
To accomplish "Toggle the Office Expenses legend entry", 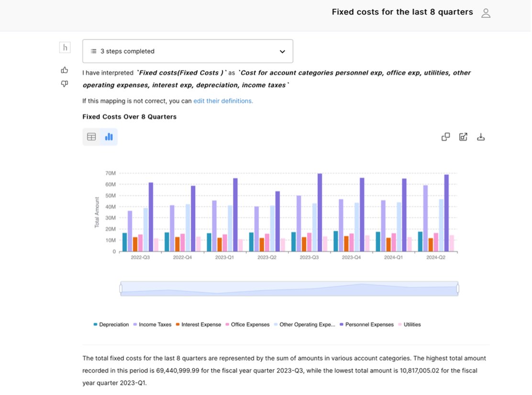I will point(247,325).
